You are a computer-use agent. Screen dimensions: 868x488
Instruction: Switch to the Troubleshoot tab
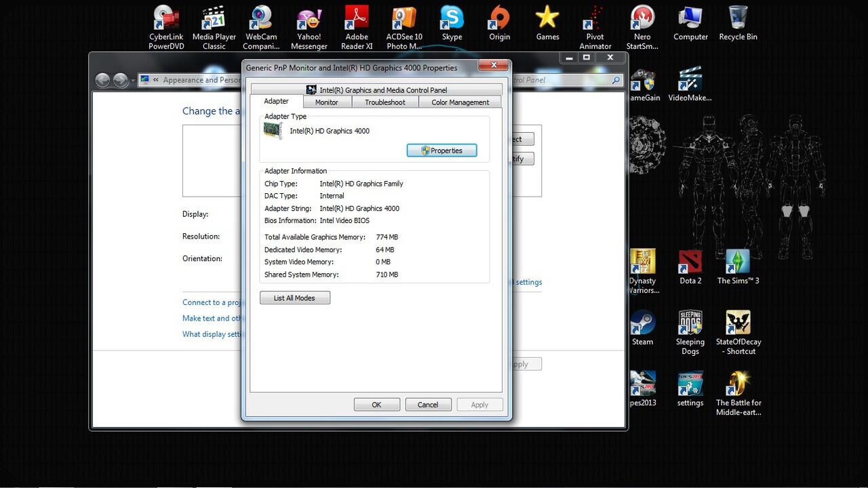point(384,102)
